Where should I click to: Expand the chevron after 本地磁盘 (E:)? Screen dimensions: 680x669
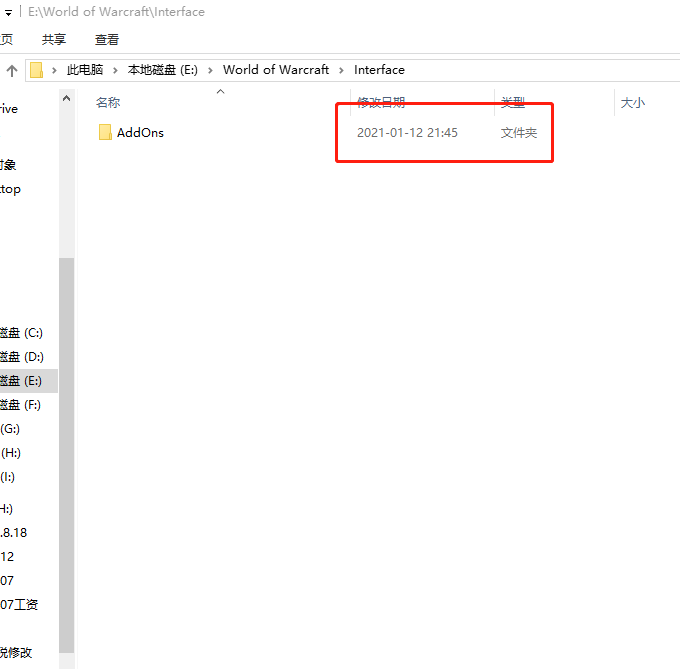pyautogui.click(x=210, y=70)
